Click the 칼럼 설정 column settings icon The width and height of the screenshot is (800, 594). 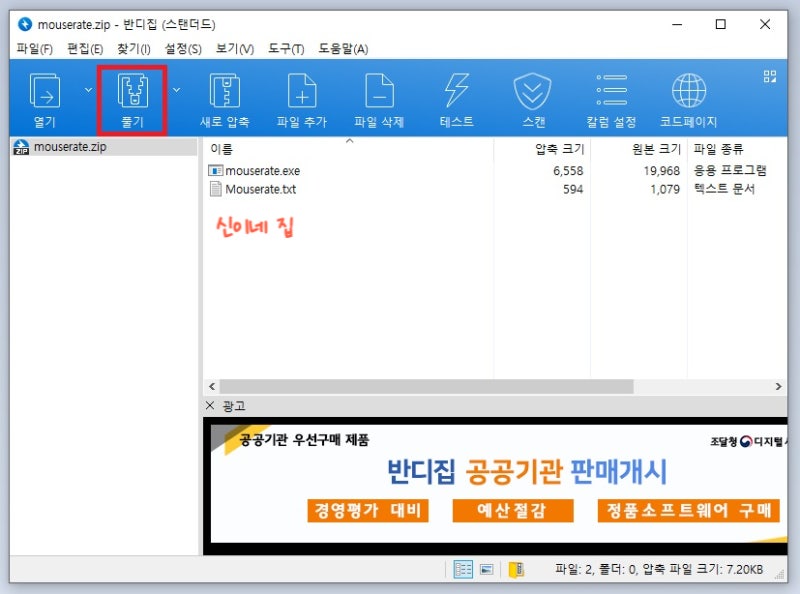coord(610,98)
